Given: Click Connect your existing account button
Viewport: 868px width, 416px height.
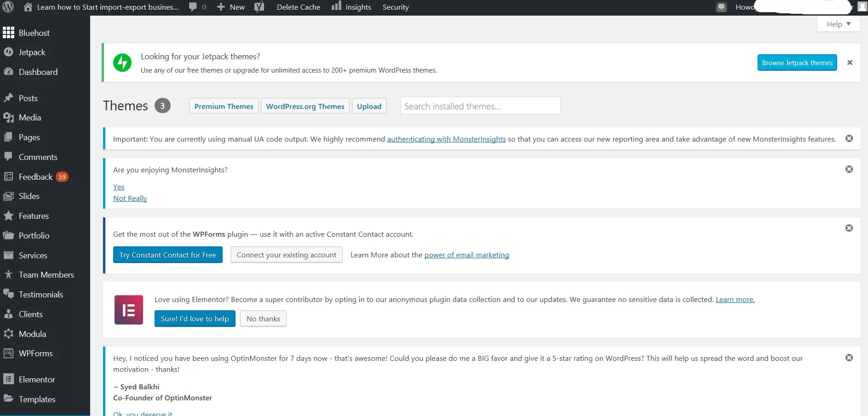Looking at the screenshot, I should click(x=287, y=255).
